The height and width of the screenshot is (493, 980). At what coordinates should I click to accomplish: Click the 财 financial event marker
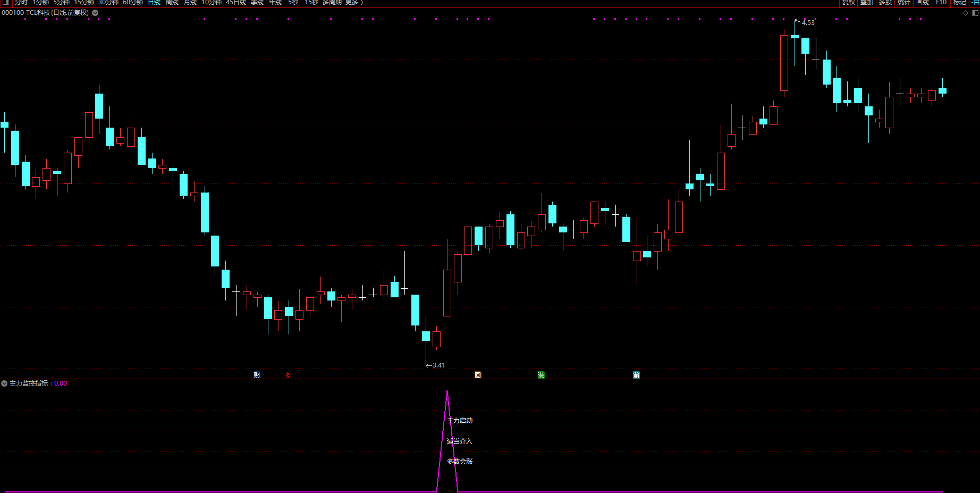click(257, 375)
